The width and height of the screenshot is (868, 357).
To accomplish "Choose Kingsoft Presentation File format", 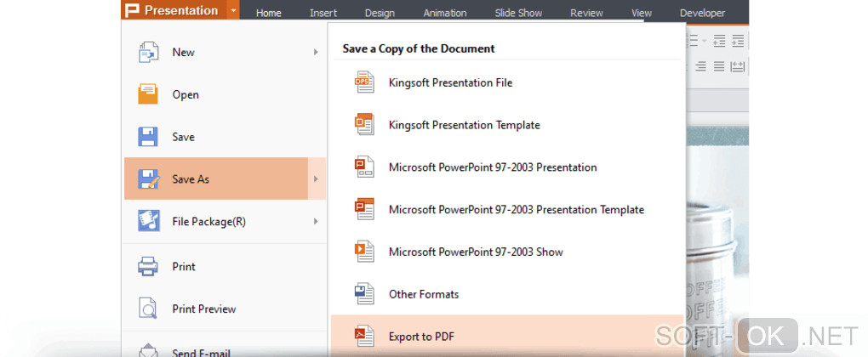I will click(450, 82).
